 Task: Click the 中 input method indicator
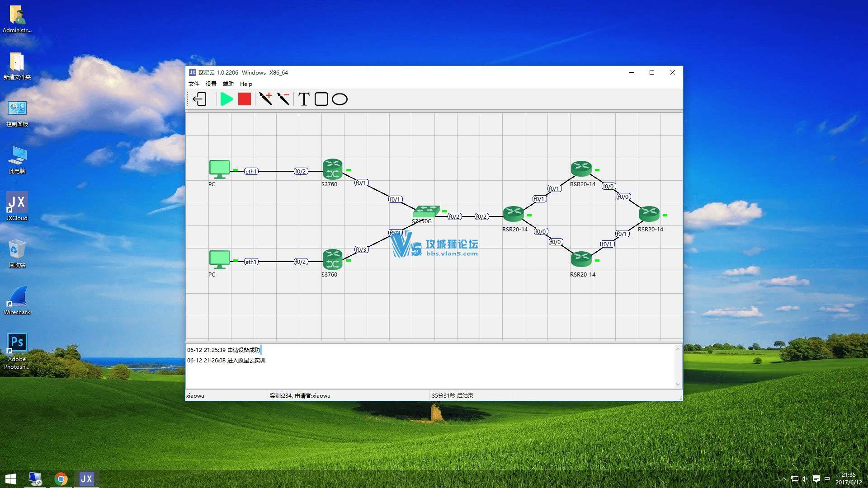(x=827, y=479)
